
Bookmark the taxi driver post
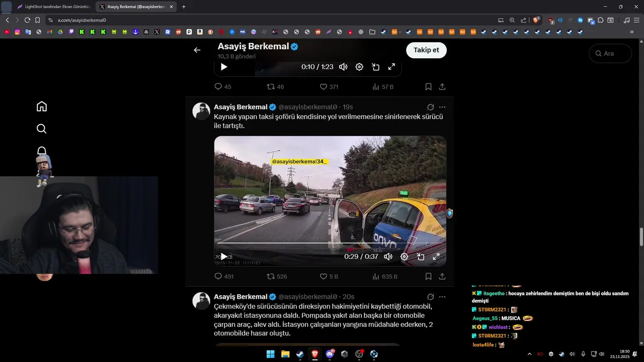429,277
